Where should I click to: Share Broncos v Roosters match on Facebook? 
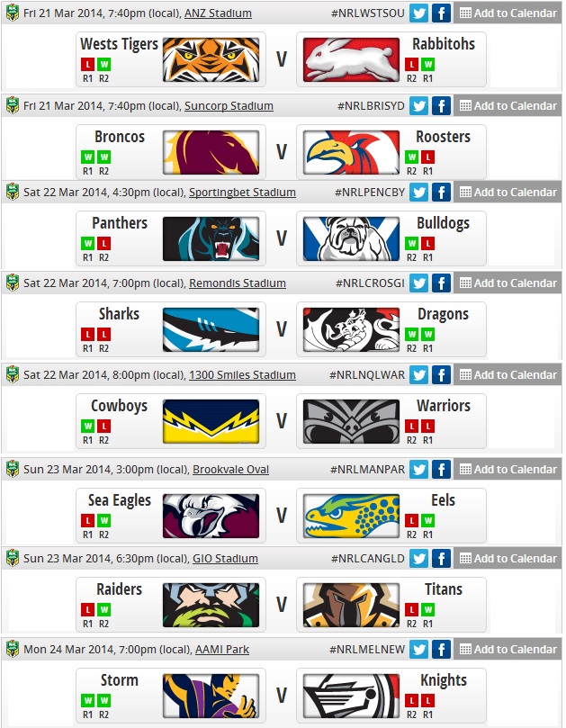click(441, 106)
